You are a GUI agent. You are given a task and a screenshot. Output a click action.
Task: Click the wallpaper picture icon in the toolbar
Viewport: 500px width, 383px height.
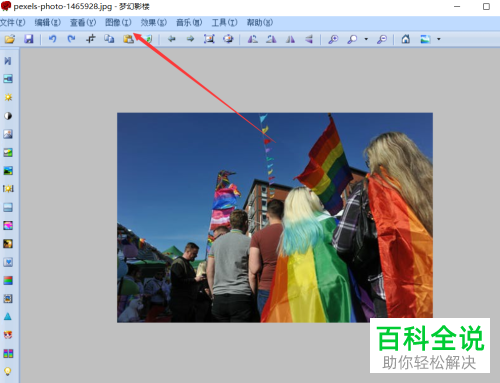coord(425,39)
